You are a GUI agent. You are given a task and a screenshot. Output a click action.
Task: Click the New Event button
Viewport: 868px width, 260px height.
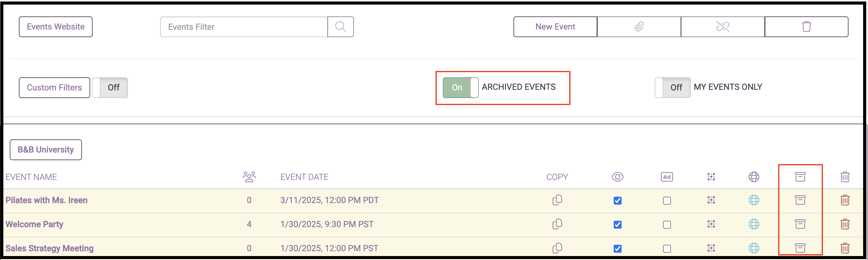pyautogui.click(x=555, y=26)
